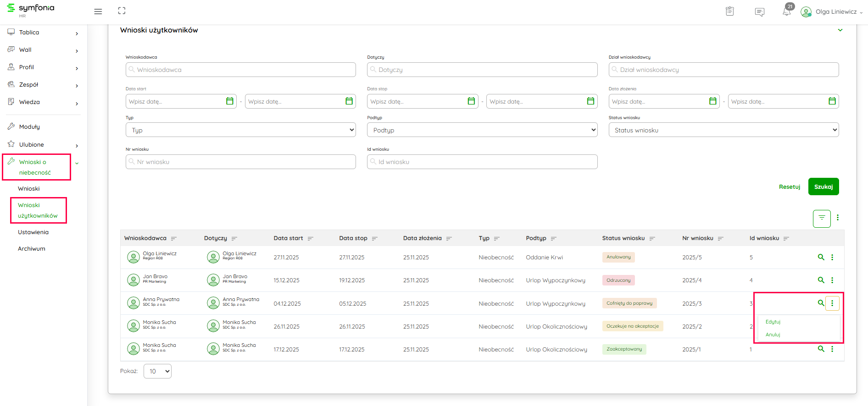The image size is (868, 406).
Task: Click the green filter icon above table
Action: [822, 218]
